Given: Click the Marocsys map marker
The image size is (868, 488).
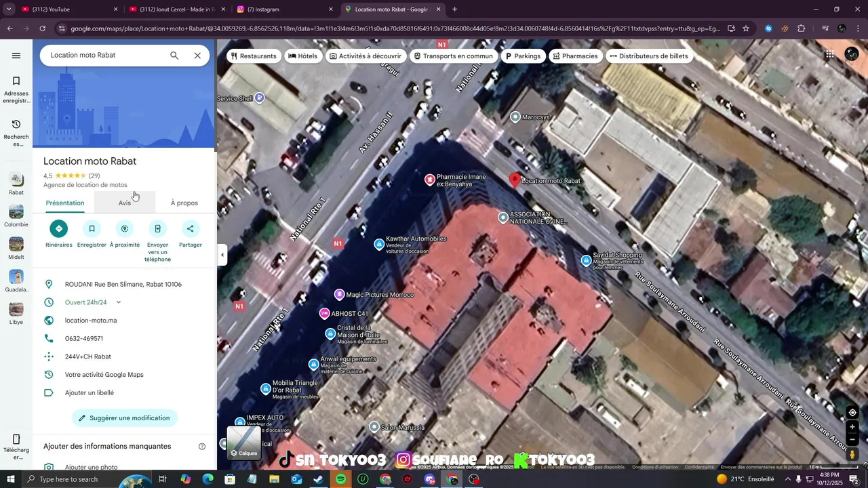Looking at the screenshot, I should tap(515, 117).
